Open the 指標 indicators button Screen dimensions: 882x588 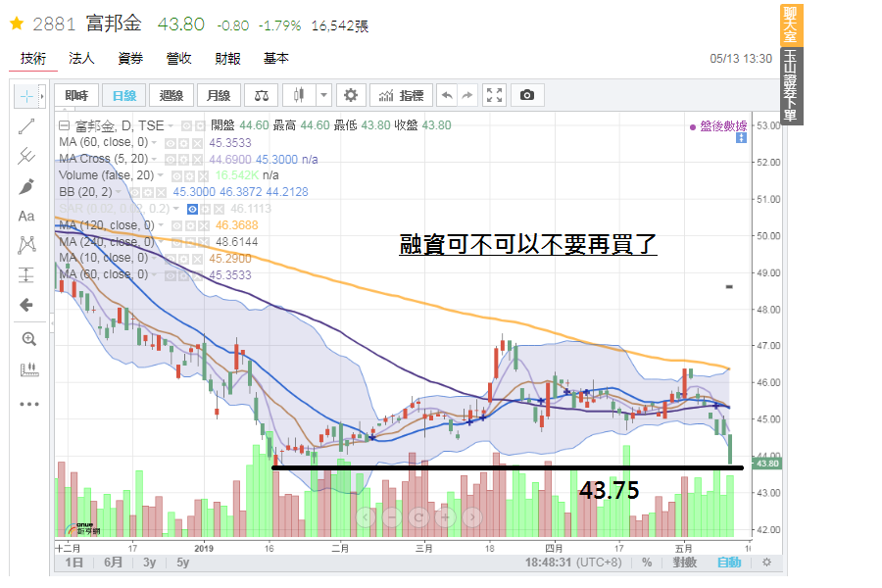click(401, 95)
